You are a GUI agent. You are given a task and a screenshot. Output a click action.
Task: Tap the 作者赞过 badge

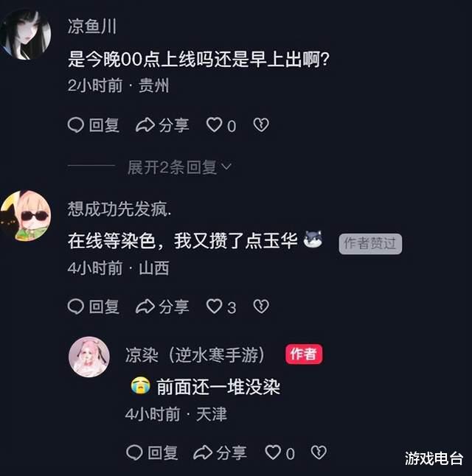tap(370, 244)
